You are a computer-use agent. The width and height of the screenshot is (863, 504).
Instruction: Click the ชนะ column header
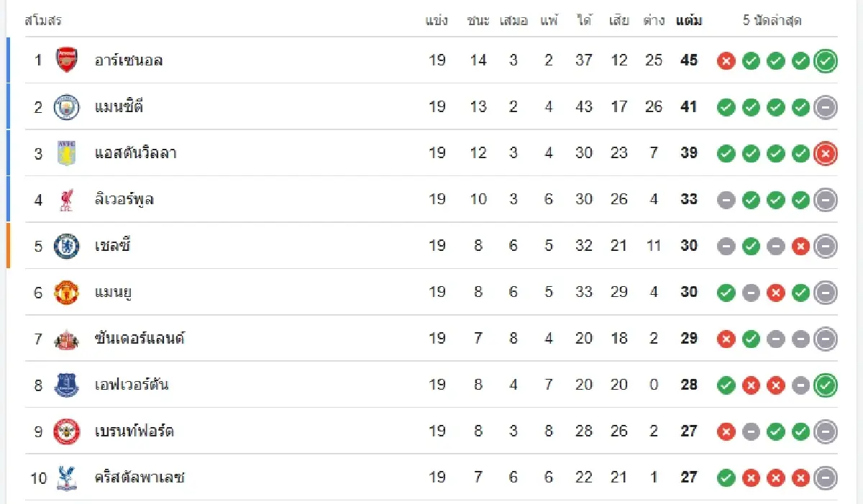(478, 21)
